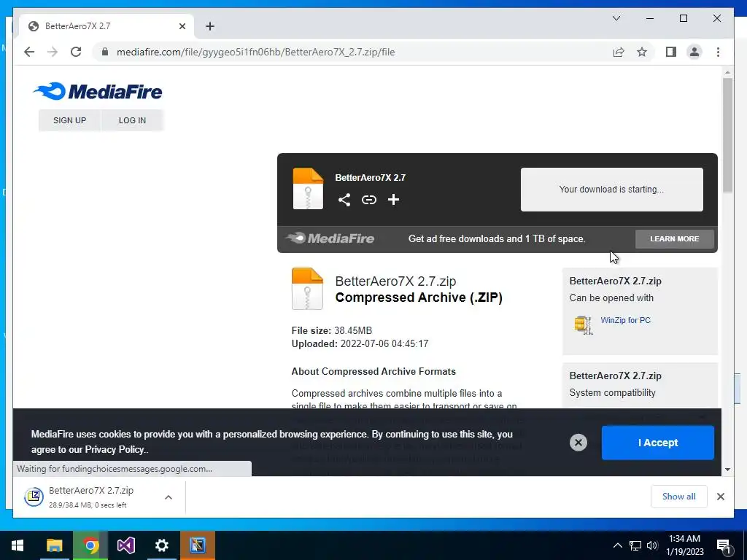Go back with the browser back arrow
This screenshot has height=560, width=747.
tap(29, 52)
